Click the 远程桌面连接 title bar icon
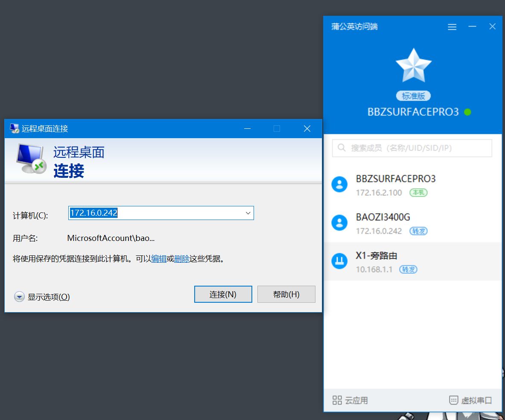The height and width of the screenshot is (420, 505). coord(15,129)
